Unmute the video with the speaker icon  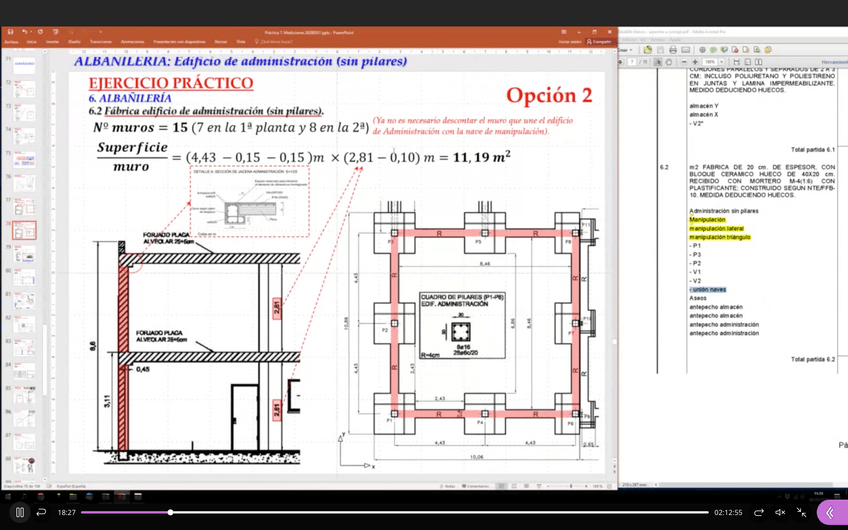(x=780, y=512)
